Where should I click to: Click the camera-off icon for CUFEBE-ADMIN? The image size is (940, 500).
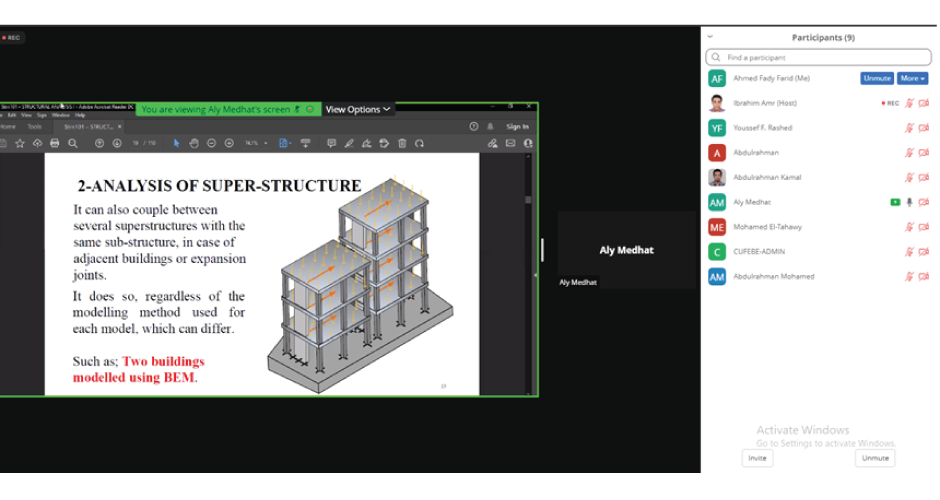tap(924, 252)
